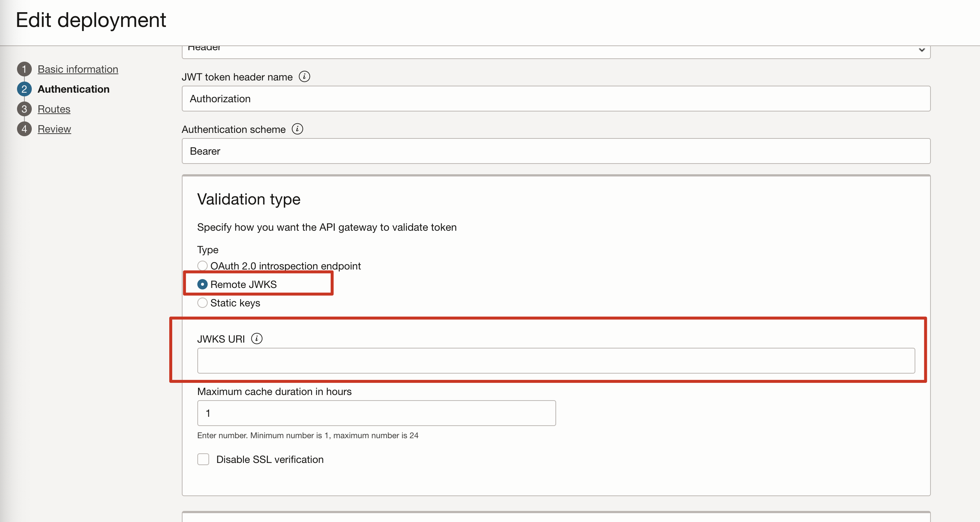
Task: Click step 3 circle icon for Routes
Action: 24,109
